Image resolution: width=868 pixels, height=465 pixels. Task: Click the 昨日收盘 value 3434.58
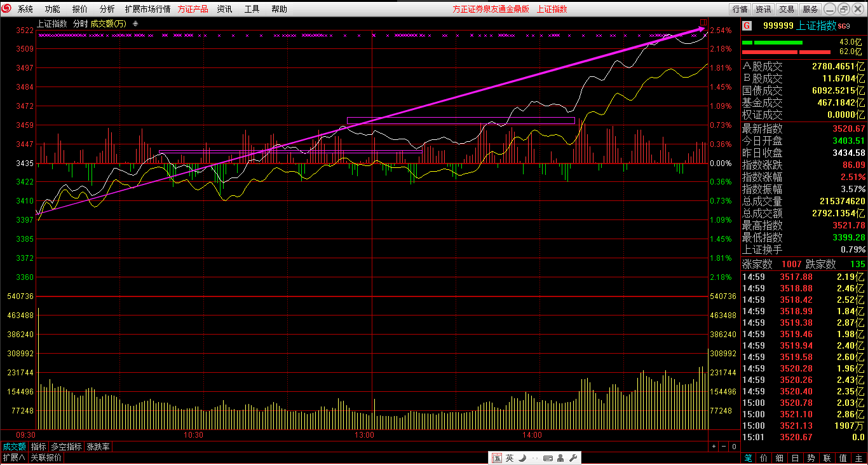[849, 153]
